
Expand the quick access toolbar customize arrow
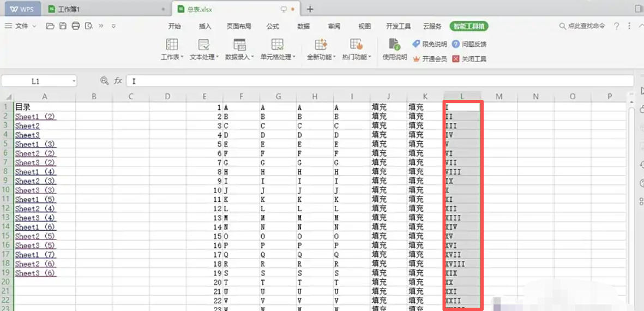(113, 26)
